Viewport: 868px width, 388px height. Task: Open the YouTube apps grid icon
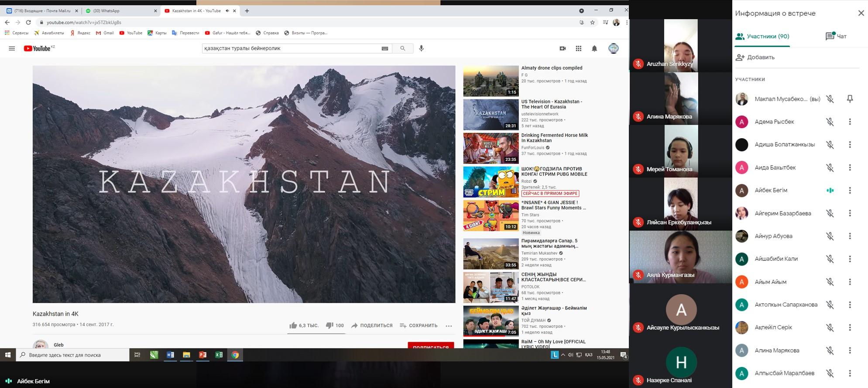(578, 48)
